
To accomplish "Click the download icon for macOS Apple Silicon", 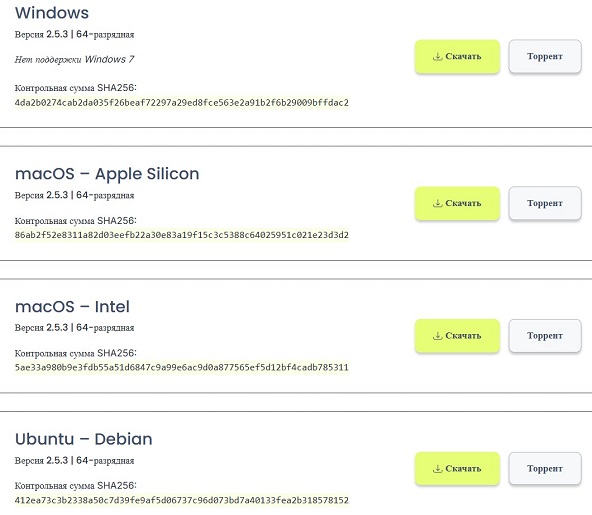I will tap(437, 204).
